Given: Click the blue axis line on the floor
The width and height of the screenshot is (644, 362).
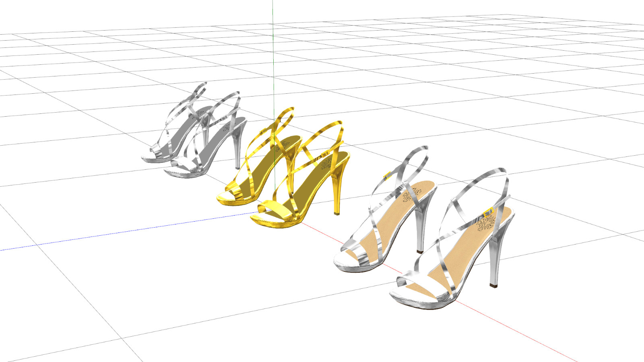Looking at the screenshot, I should [121, 232].
